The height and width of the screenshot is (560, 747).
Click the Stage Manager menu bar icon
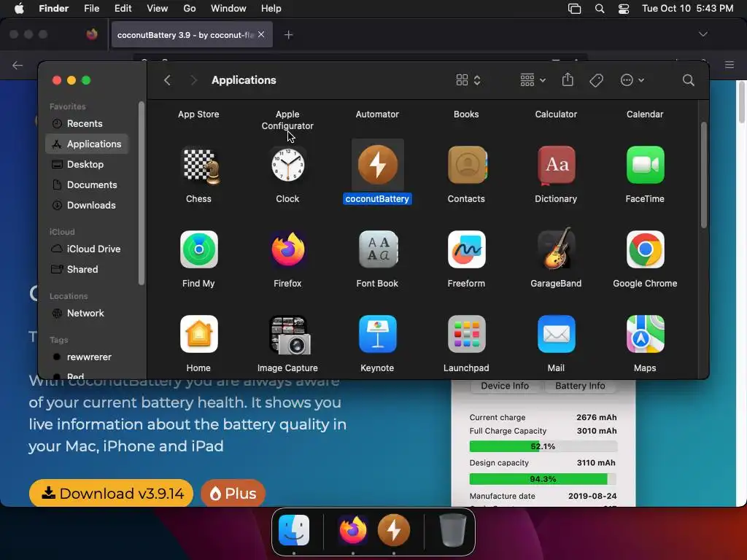pyautogui.click(x=575, y=9)
